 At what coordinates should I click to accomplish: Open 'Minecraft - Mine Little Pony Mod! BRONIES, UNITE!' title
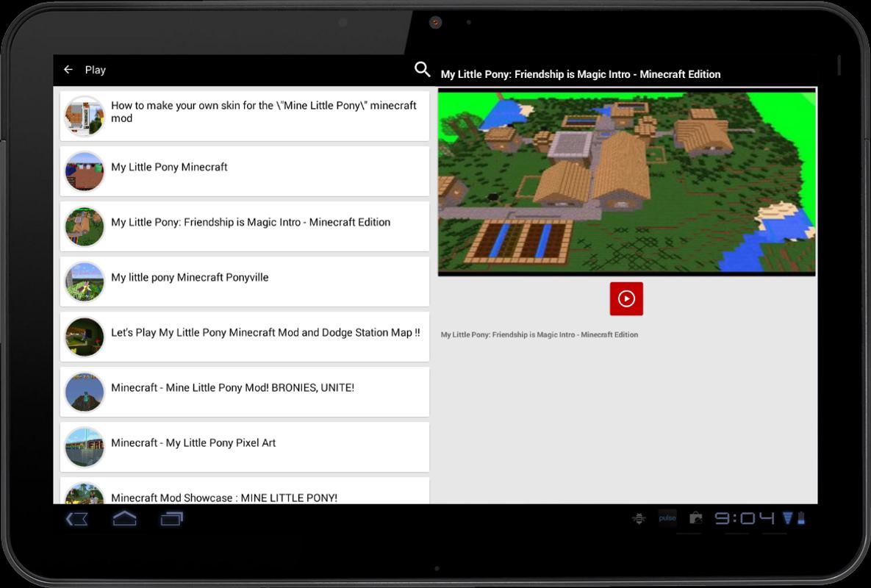(x=233, y=387)
